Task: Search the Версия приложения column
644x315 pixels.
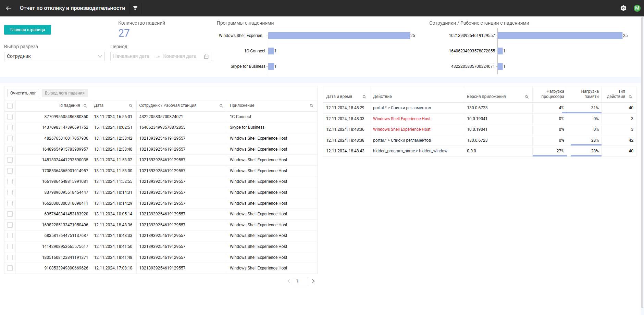Action: click(x=527, y=97)
